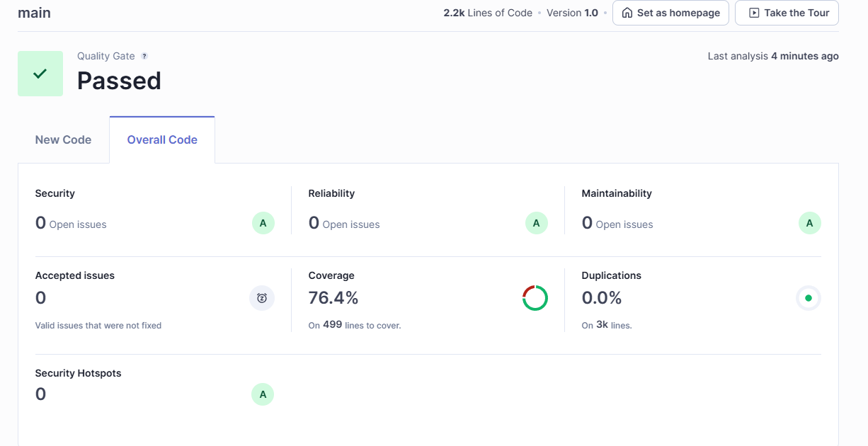Select the Overall Code tab
Viewport: 868px width, 446px height.
162,139
